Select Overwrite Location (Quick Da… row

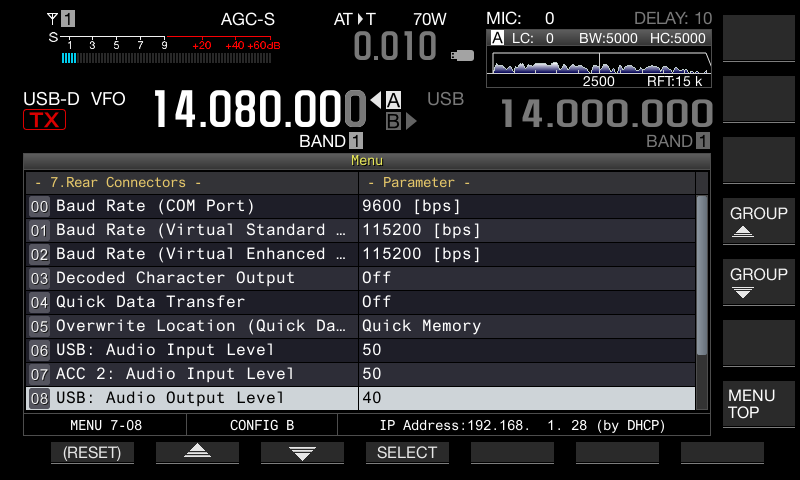click(x=360, y=326)
